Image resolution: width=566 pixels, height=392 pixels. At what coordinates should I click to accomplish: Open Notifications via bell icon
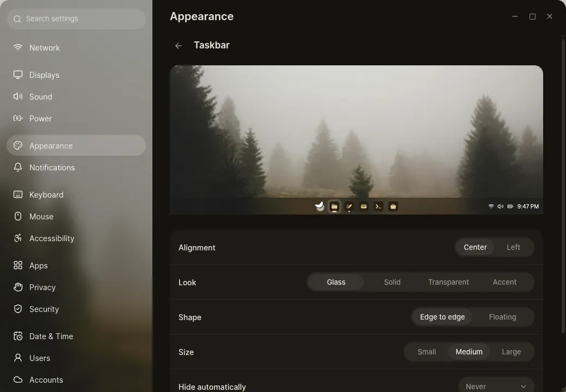(17, 167)
